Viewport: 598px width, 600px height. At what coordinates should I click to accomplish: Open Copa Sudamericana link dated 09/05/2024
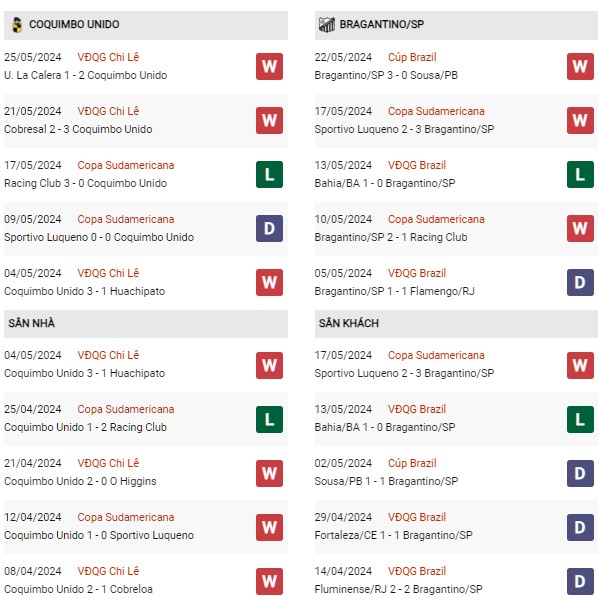[126, 219]
